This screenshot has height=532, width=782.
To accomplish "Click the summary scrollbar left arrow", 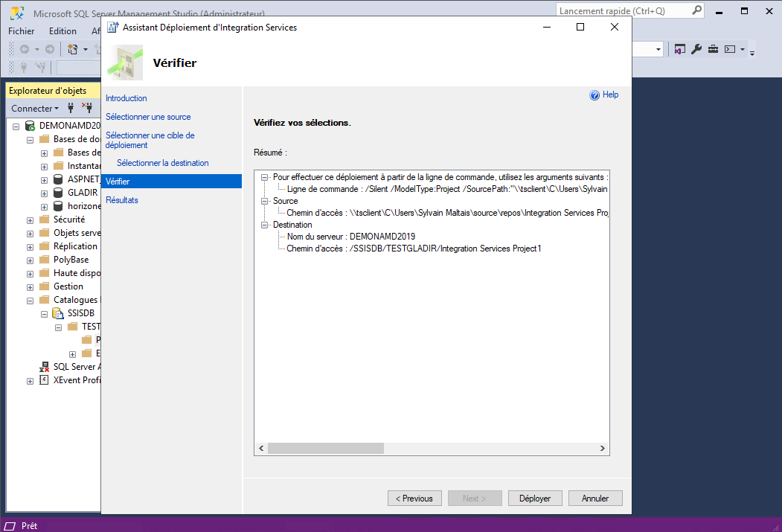I will (x=261, y=448).
